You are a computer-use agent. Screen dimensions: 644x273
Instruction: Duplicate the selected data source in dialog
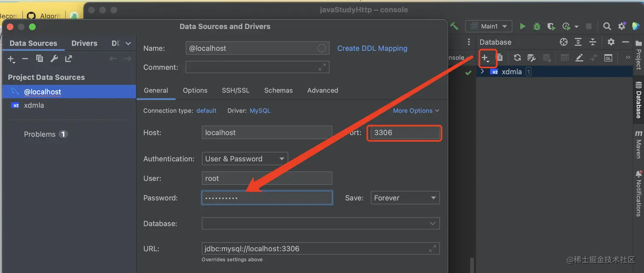coord(40,59)
